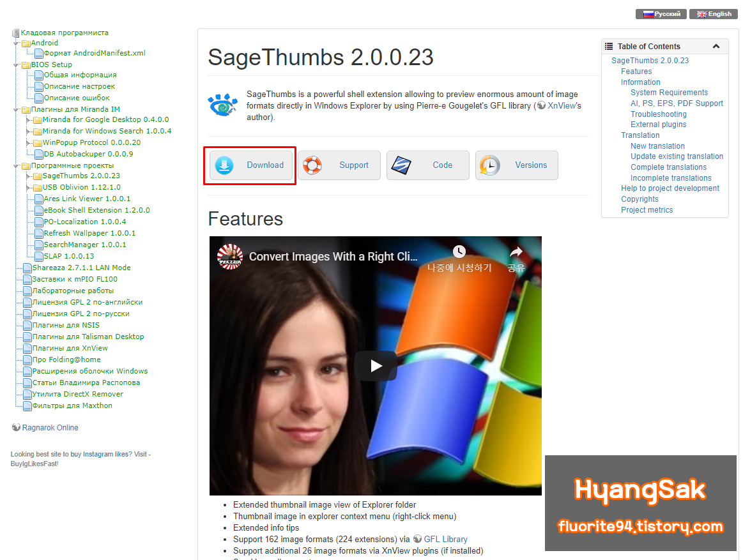Click the blue download arrow icon
The width and height of the screenshot is (743, 560).
[x=224, y=165]
